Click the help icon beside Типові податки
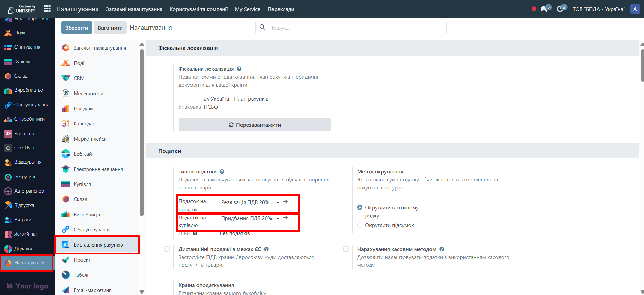The width and height of the screenshot is (644, 295). [222, 171]
